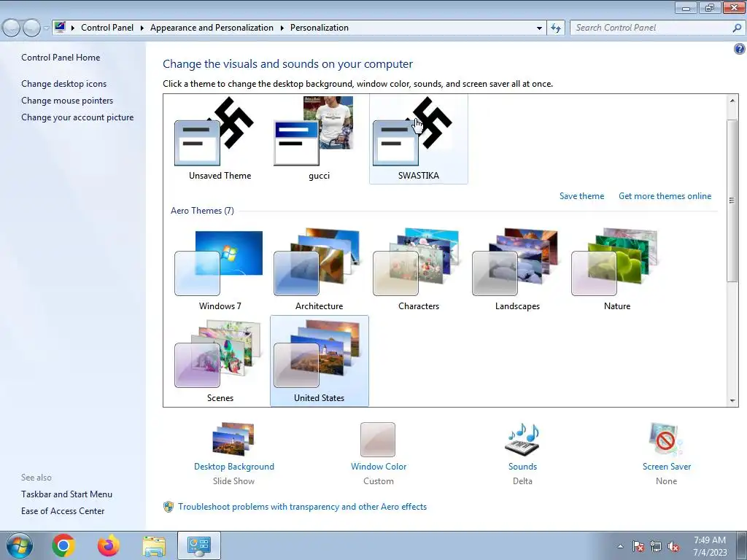This screenshot has height=560, width=747.
Task: Expand the address bar history dropdown
Action: pyautogui.click(x=539, y=28)
